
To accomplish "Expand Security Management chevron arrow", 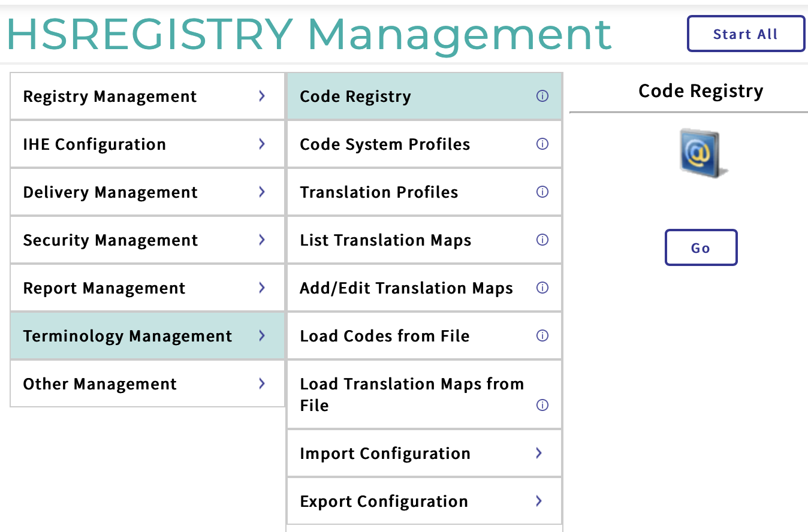I will 262,240.
